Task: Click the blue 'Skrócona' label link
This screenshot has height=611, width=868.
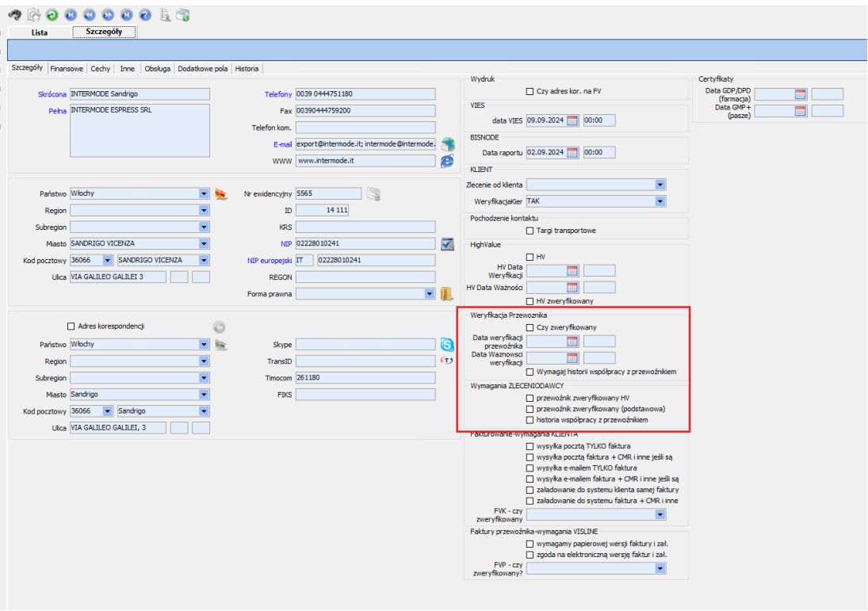Action: (x=52, y=94)
